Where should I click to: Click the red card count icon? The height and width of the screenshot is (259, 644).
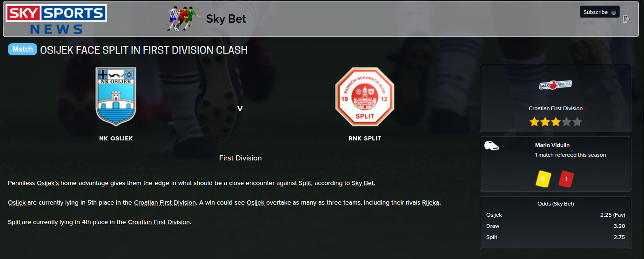566,179
